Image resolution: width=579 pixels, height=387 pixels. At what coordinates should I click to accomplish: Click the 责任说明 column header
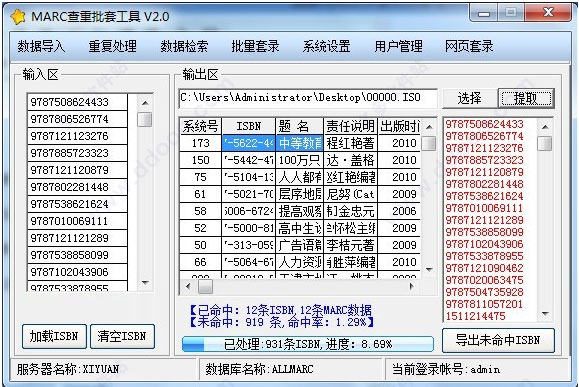[x=350, y=126]
